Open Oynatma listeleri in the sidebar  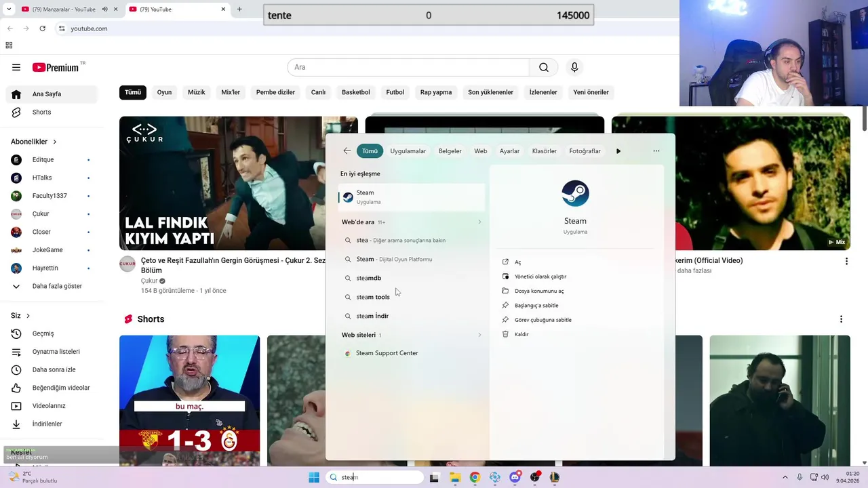(52, 352)
